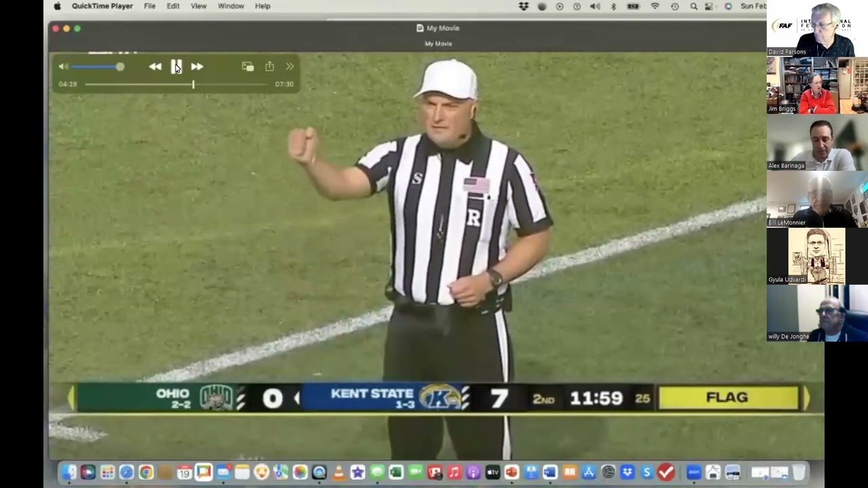Open FaceTime from the Dock
868x488 pixels.
(x=416, y=472)
